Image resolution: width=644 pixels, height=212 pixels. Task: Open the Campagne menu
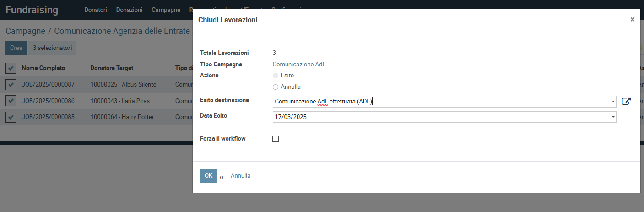(x=166, y=10)
